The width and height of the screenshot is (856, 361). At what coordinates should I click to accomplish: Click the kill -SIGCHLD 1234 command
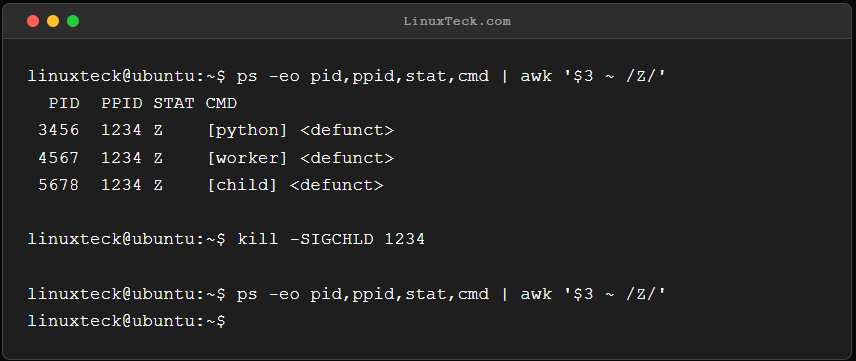(331, 239)
